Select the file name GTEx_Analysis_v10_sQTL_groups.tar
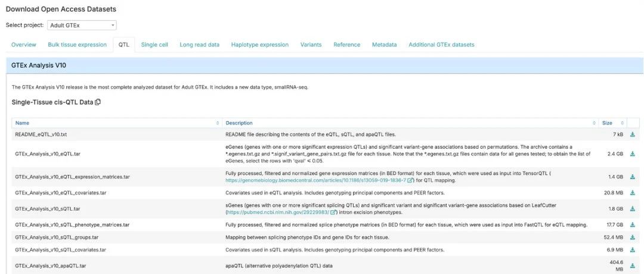This screenshot has height=274, width=644. (x=57, y=238)
